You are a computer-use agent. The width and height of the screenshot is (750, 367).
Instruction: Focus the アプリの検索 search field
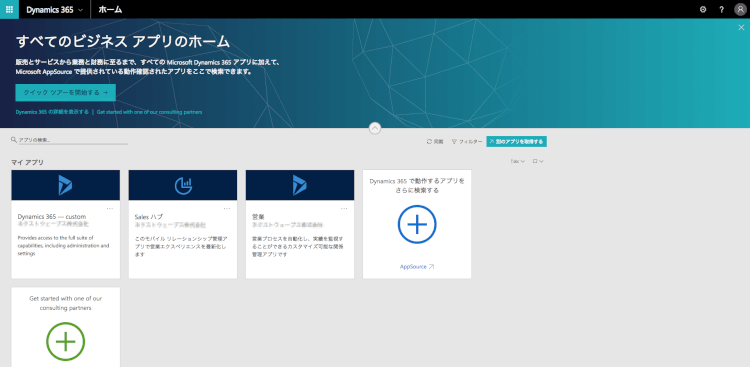pos(73,140)
